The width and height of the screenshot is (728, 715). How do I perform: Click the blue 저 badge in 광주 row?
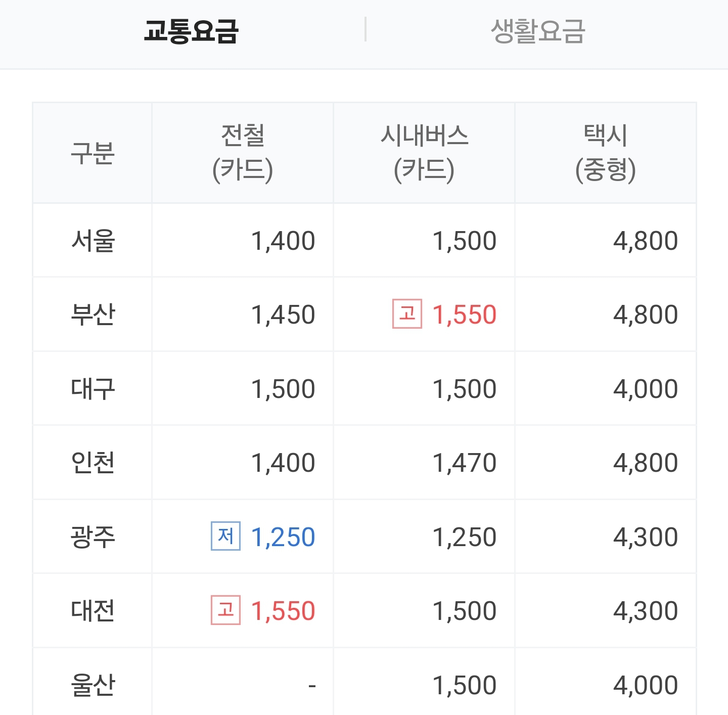point(225,536)
